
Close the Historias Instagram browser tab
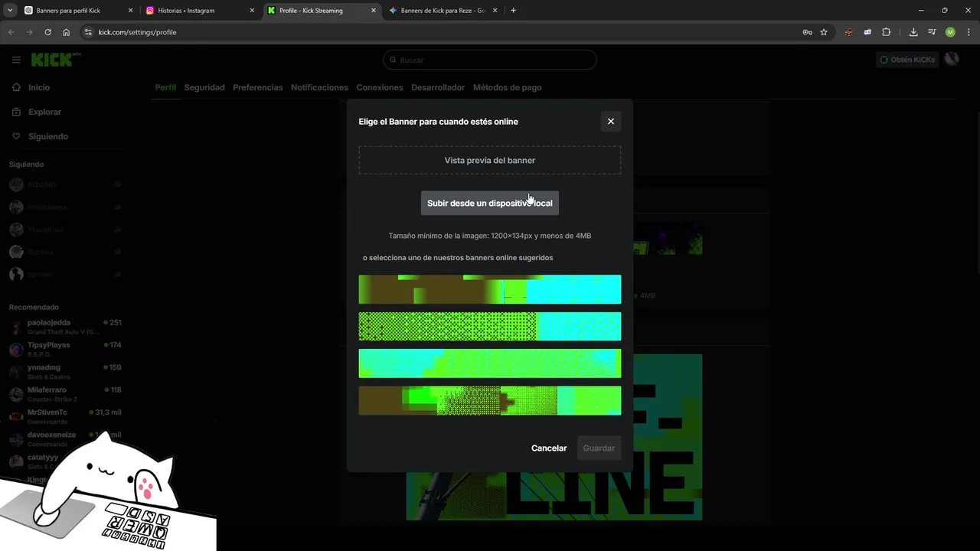click(252, 11)
